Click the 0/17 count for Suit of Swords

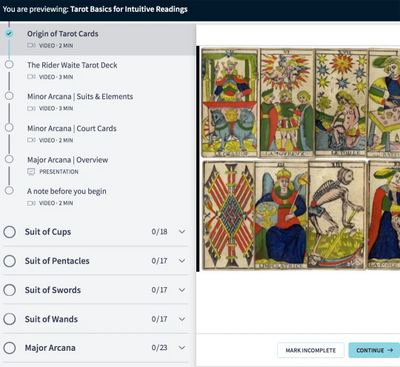tap(159, 290)
